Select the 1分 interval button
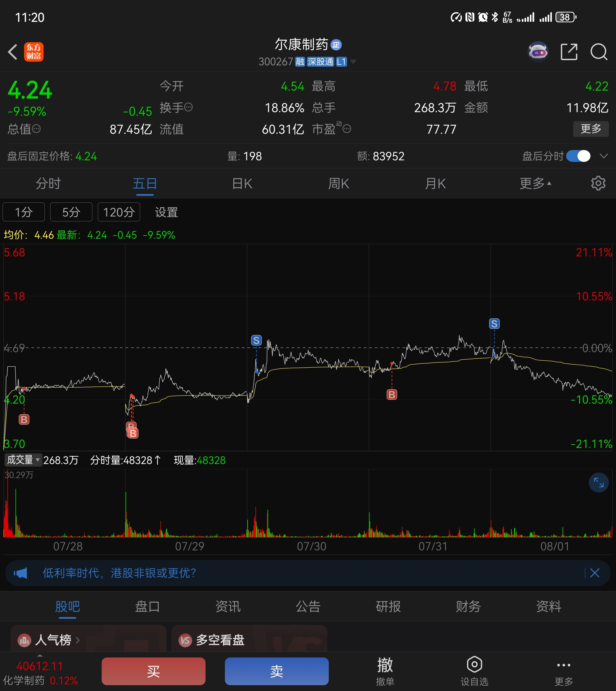 24,212
